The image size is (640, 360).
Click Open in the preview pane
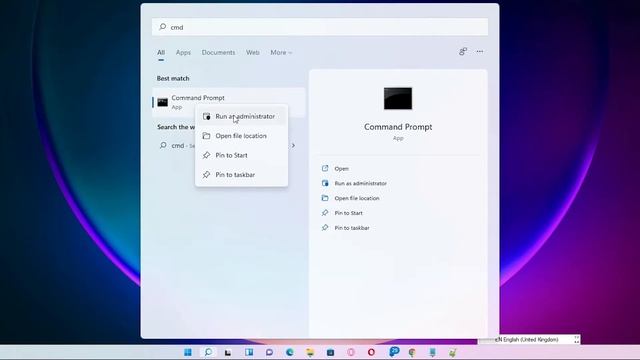(x=341, y=169)
